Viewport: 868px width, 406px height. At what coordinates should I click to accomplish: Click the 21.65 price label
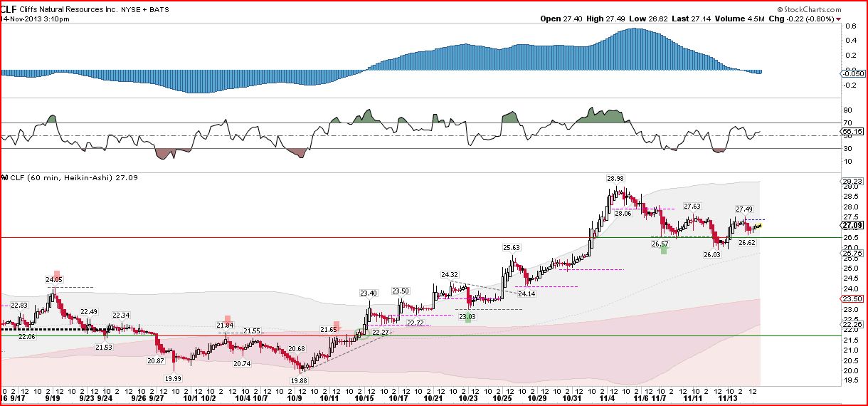329,329
